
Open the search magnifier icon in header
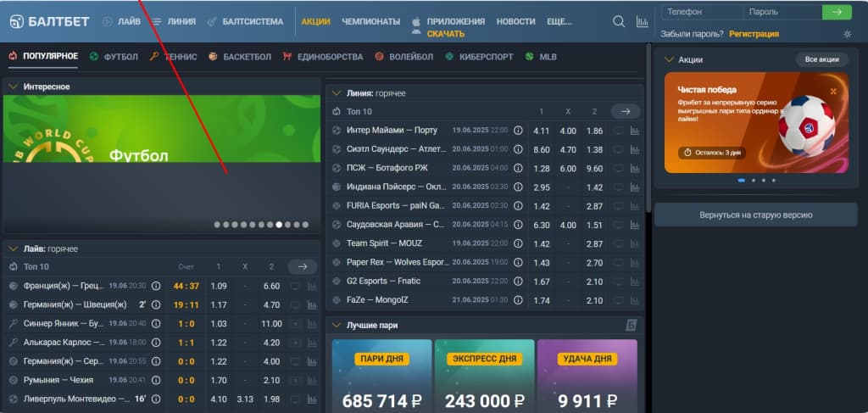618,21
